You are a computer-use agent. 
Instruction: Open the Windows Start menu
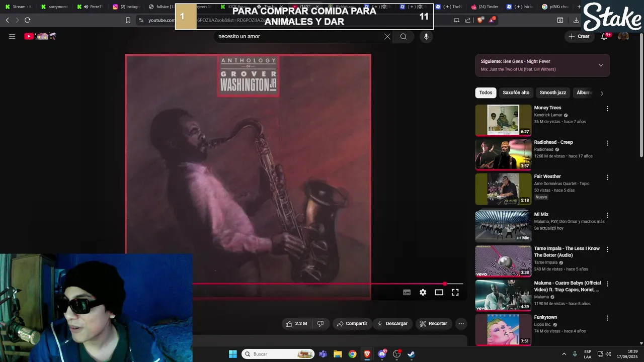click(x=233, y=354)
